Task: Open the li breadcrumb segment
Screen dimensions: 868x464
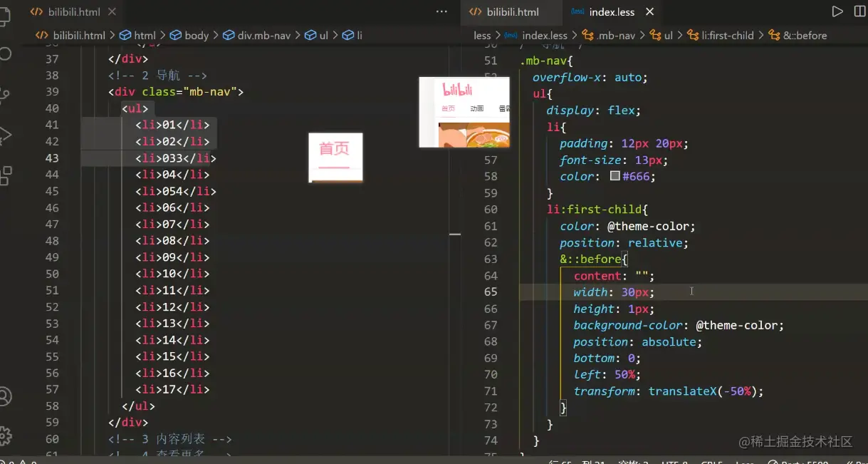Action: (x=352, y=35)
